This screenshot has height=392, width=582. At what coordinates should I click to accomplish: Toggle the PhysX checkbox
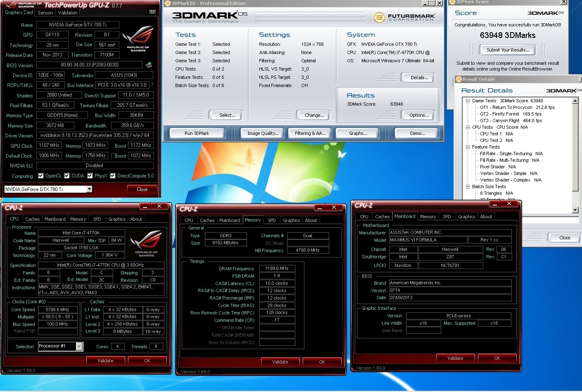tap(90, 175)
